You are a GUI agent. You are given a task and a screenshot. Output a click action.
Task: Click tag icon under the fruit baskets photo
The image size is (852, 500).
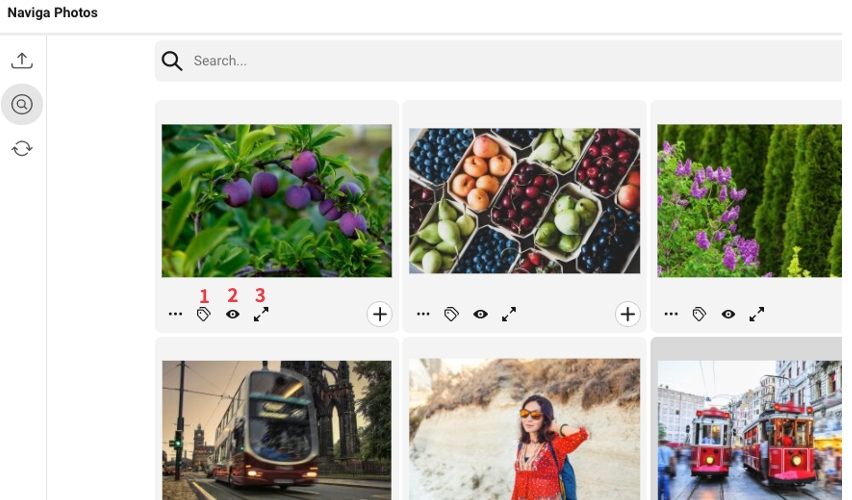tap(452, 314)
